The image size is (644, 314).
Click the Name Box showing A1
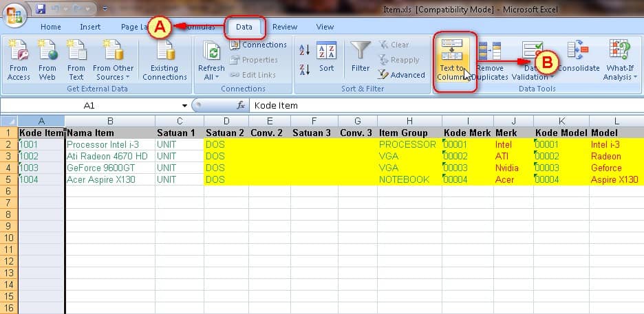pos(89,106)
